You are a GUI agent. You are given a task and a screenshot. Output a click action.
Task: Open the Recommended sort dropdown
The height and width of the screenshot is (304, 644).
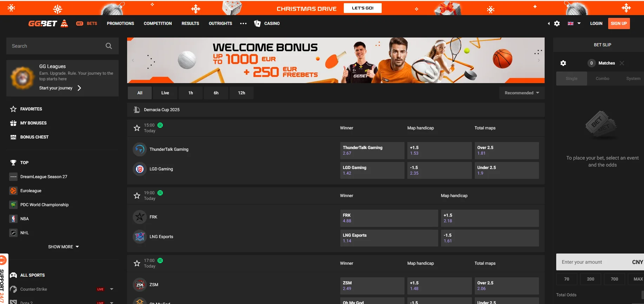click(521, 93)
